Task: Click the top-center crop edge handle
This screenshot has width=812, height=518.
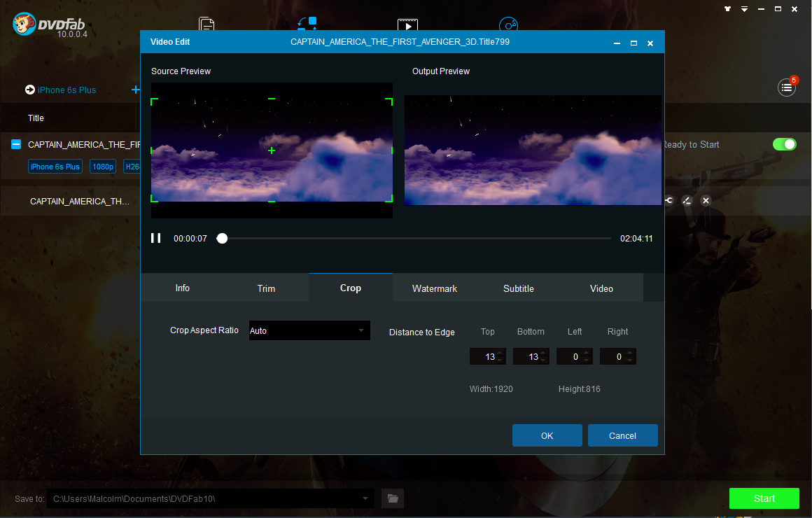Action: coord(272,99)
